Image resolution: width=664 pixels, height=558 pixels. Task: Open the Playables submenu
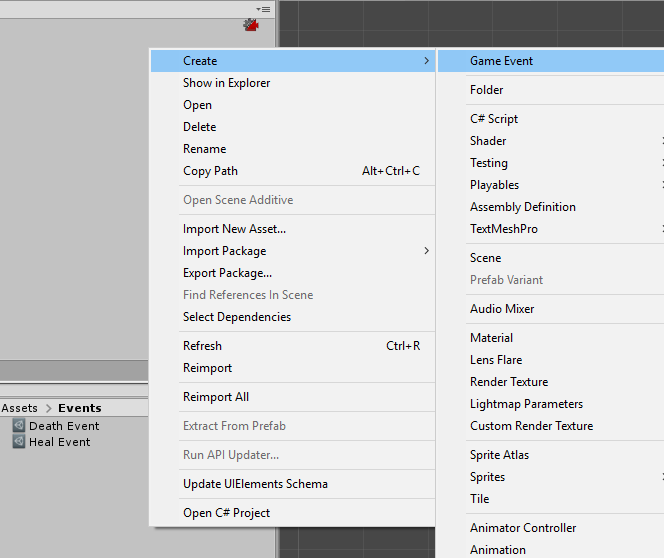[551, 185]
